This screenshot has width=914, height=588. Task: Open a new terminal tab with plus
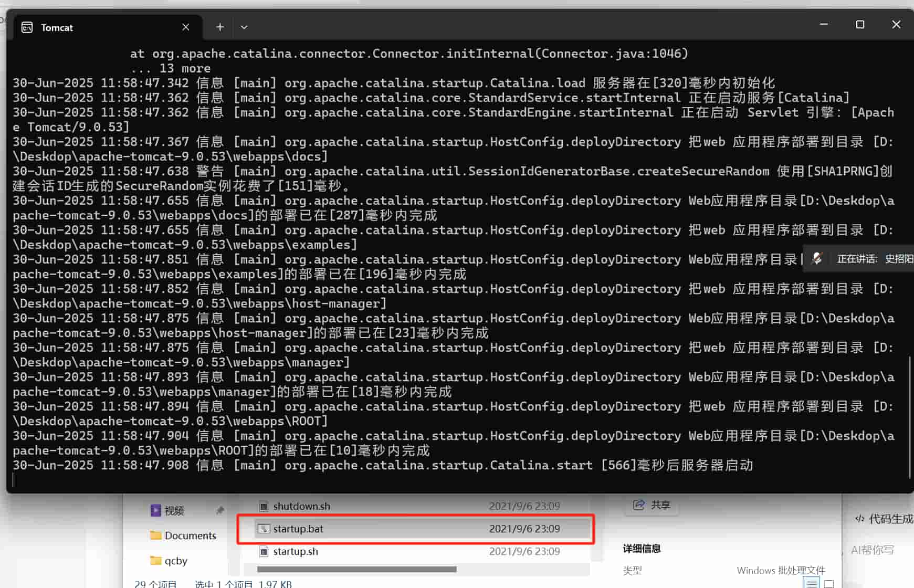pyautogui.click(x=220, y=27)
